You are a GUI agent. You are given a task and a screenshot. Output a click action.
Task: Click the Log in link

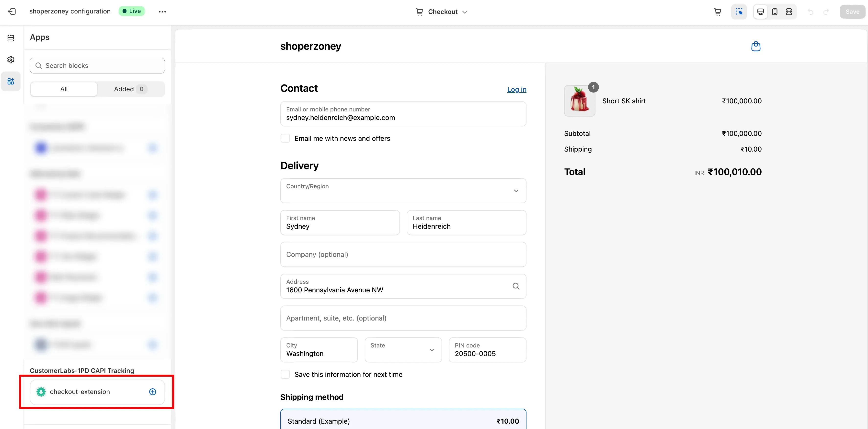coord(516,89)
